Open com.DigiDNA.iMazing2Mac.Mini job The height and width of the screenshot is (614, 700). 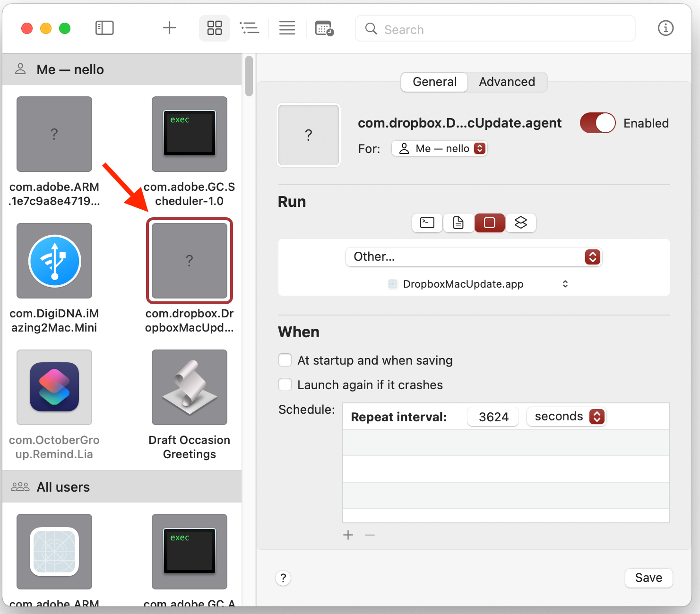54,261
